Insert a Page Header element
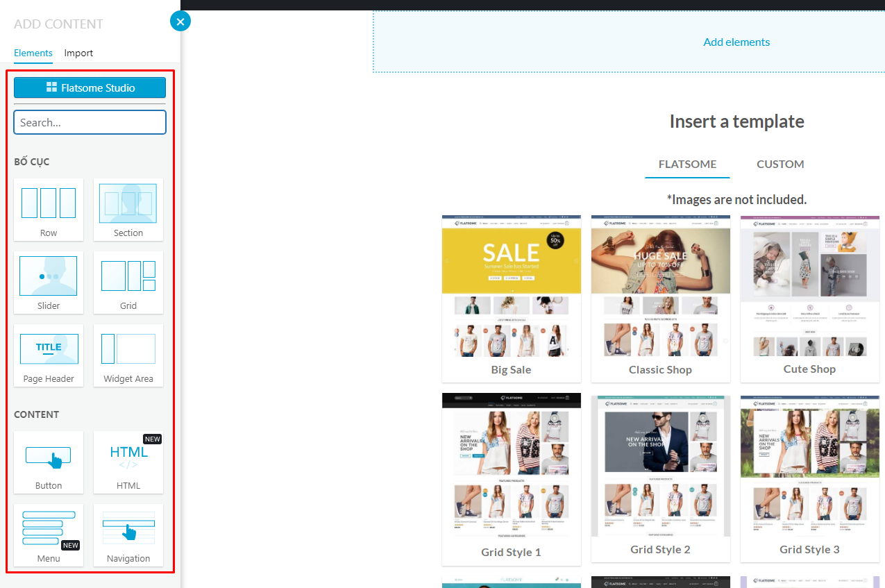The height and width of the screenshot is (588, 885). pyautogui.click(x=49, y=355)
